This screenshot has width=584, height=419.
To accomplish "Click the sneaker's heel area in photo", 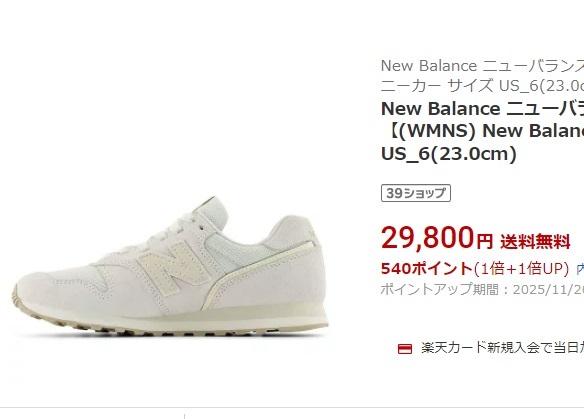I will (x=298, y=261).
